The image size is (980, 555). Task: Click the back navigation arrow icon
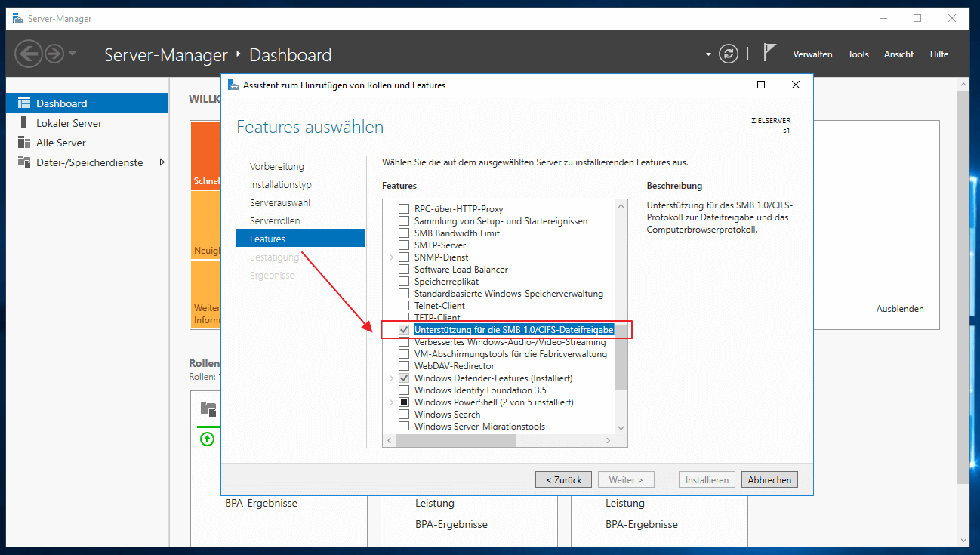[x=29, y=54]
